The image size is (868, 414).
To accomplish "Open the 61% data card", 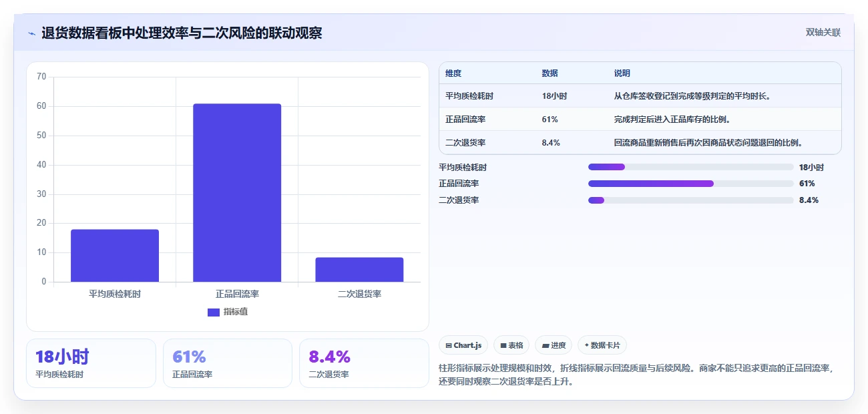I will [x=228, y=363].
